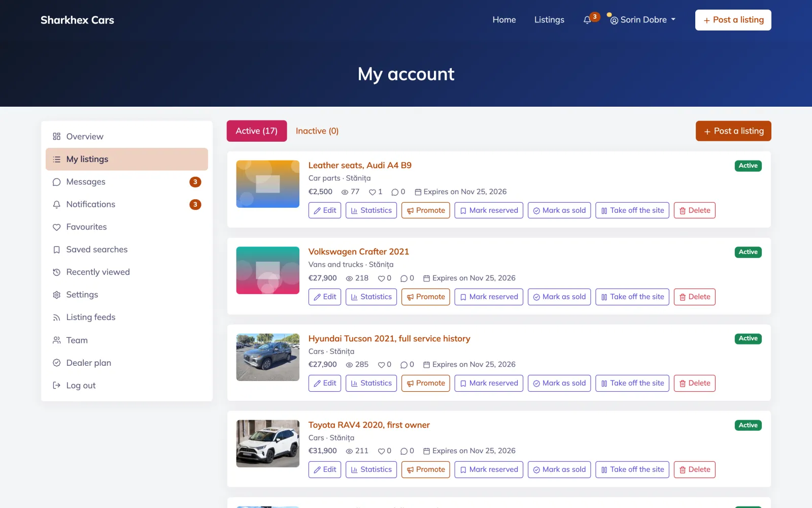
Task: Open the Sorin Dobre account dropdown
Action: (x=643, y=20)
